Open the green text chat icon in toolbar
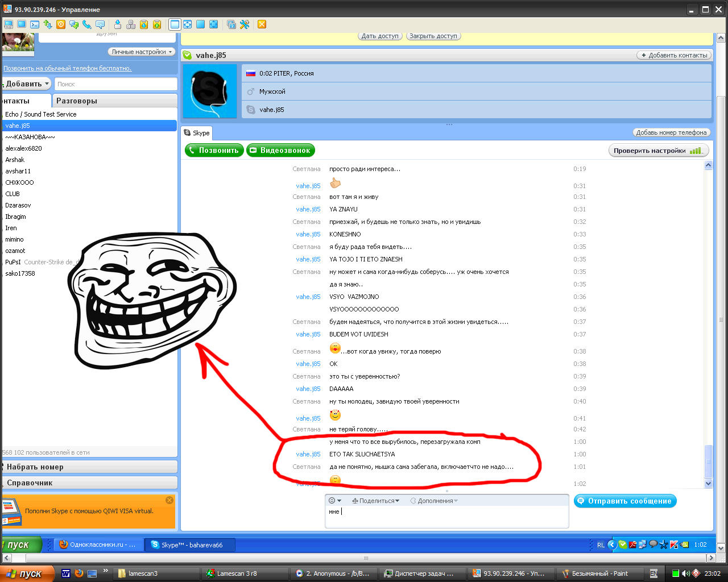Screen dimensions: 728x582 pyautogui.click(x=74, y=24)
